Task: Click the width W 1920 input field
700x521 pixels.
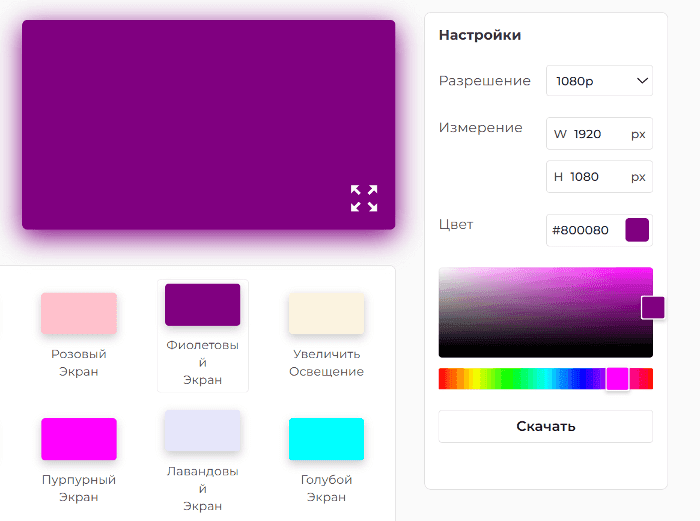Action: tap(599, 134)
